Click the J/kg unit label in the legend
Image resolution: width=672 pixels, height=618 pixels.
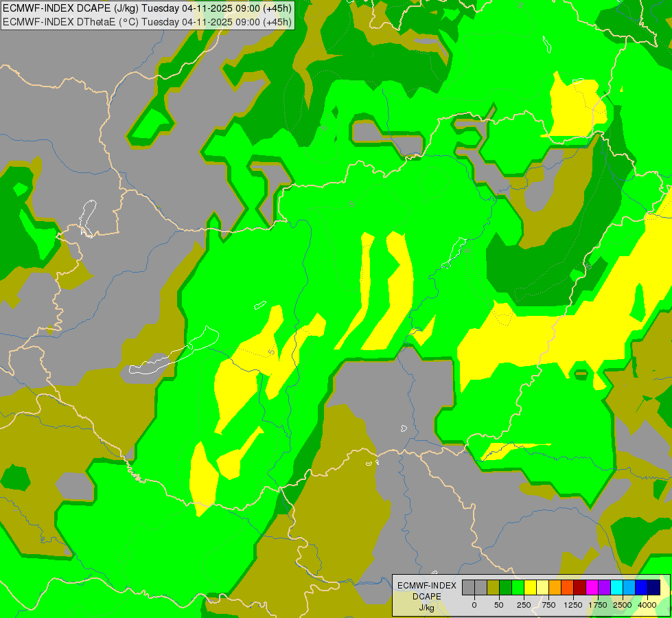coord(427,608)
